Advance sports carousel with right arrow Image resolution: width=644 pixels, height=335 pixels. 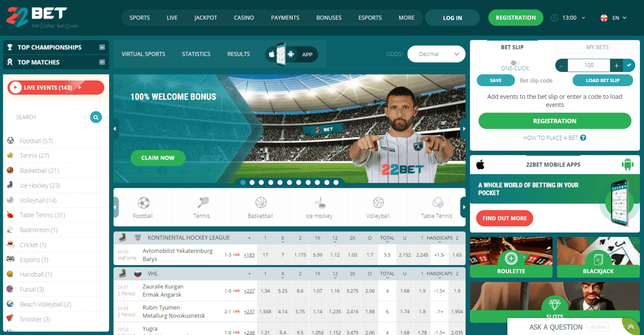pyautogui.click(x=464, y=207)
